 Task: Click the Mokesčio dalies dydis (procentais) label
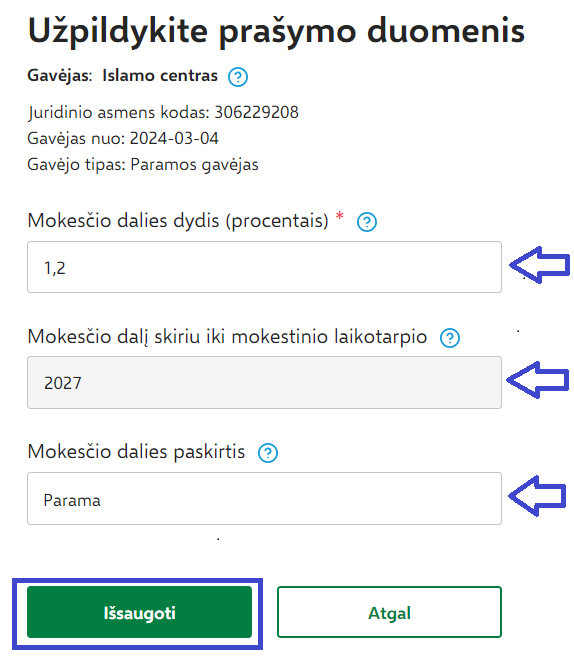click(x=178, y=221)
